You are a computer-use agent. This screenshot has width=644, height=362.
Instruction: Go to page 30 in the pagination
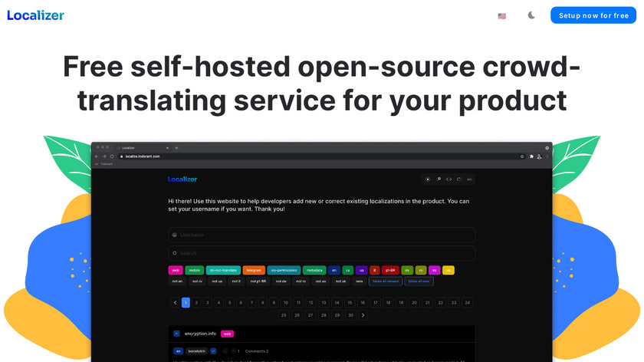pyautogui.click(x=350, y=315)
